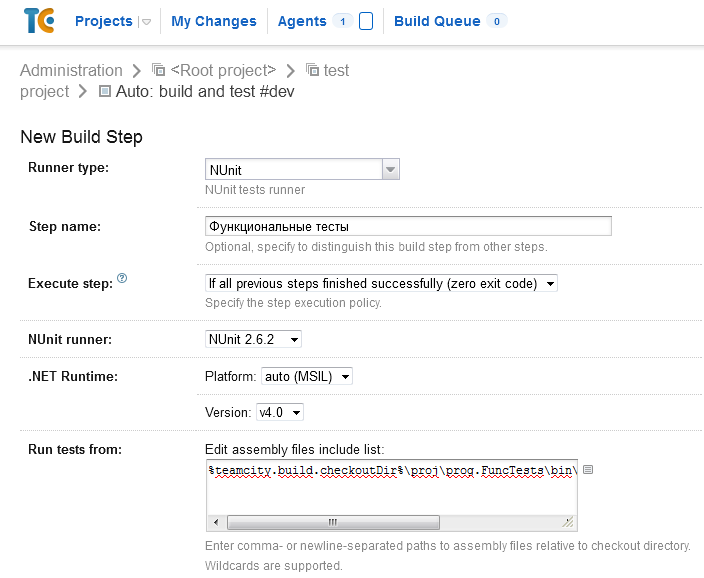Click the build configuration icon before Auto
Image resolution: width=704 pixels, height=578 pixels.
(105, 92)
